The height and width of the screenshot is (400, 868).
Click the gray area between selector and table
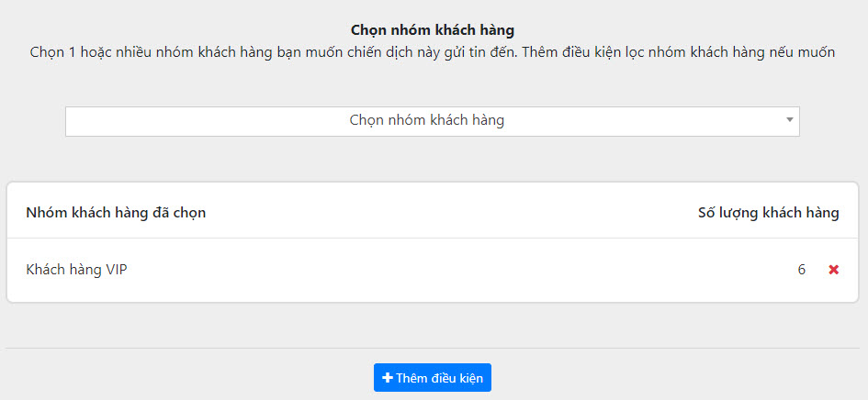pos(432,160)
